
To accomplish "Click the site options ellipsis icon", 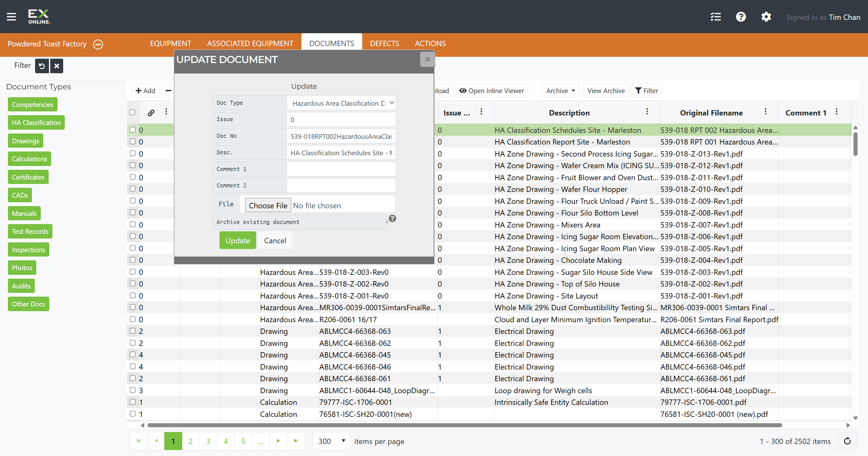I will [x=98, y=44].
